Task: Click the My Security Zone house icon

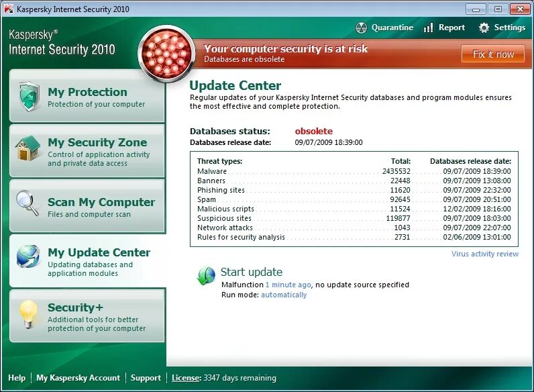Action: (x=28, y=148)
